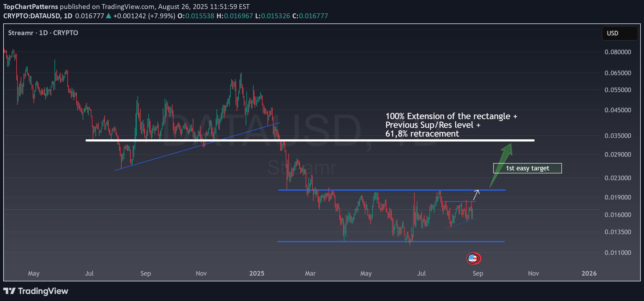
Task: Click the '100% Extension of the rectangle +' text
Action: [x=451, y=116]
